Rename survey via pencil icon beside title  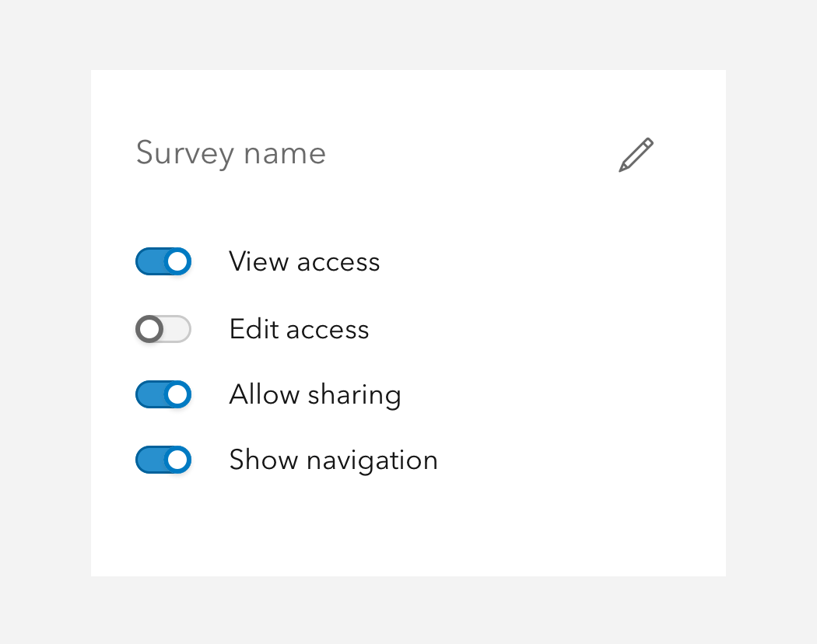coord(636,155)
